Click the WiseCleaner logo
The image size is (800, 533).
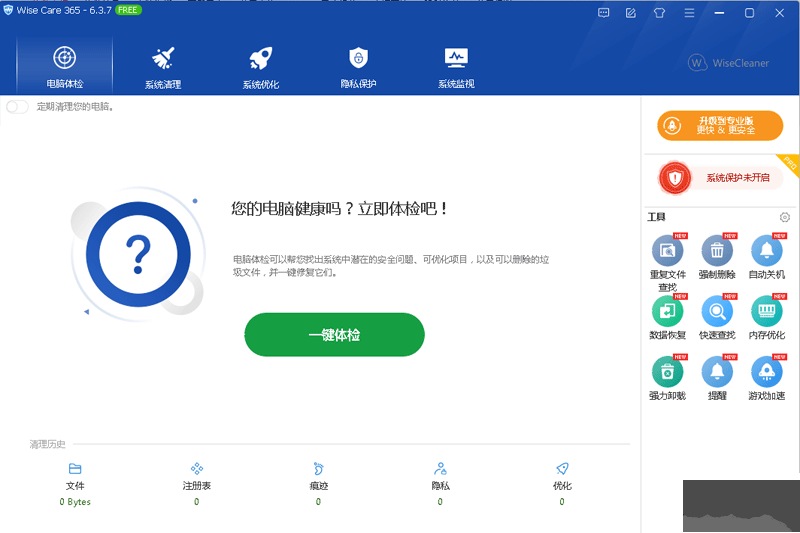(x=728, y=63)
